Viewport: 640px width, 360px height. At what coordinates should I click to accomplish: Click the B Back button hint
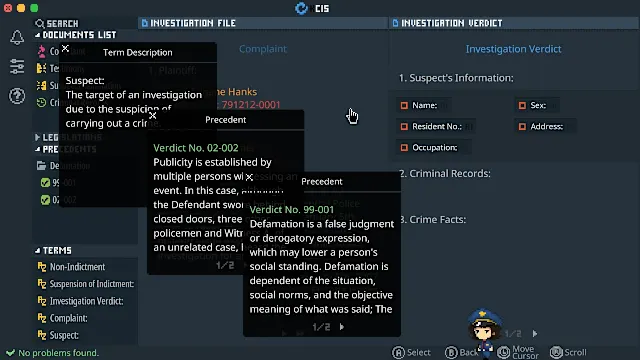461,352
